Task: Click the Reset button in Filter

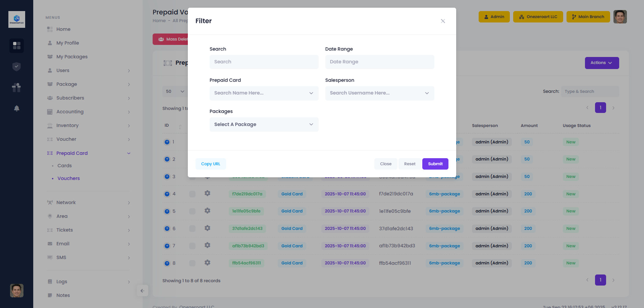Action: [x=410, y=164]
